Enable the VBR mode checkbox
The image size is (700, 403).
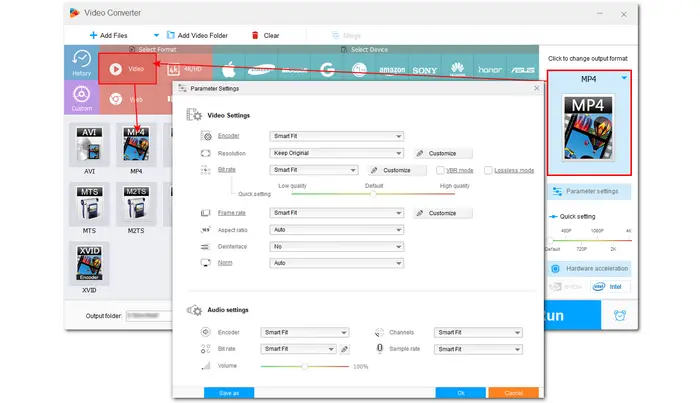point(440,170)
